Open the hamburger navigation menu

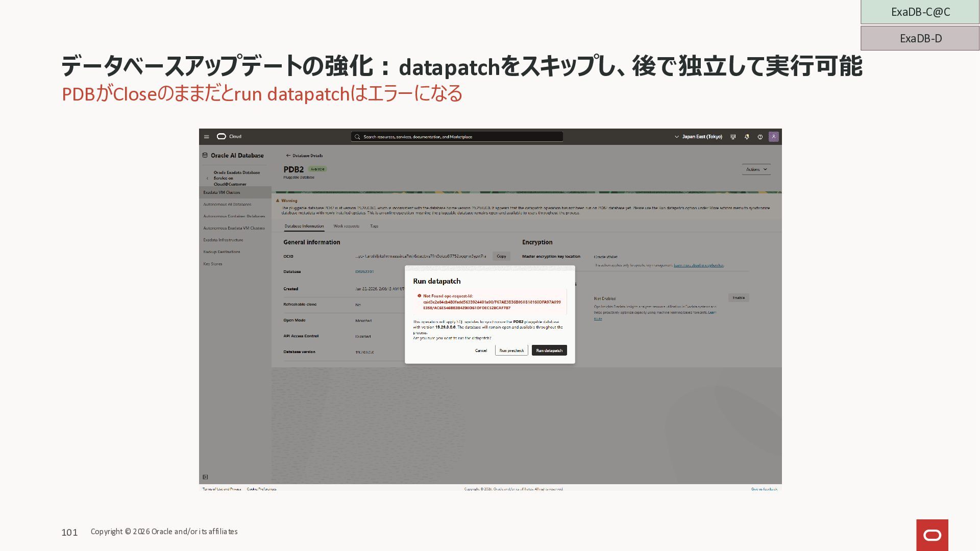[x=206, y=137]
